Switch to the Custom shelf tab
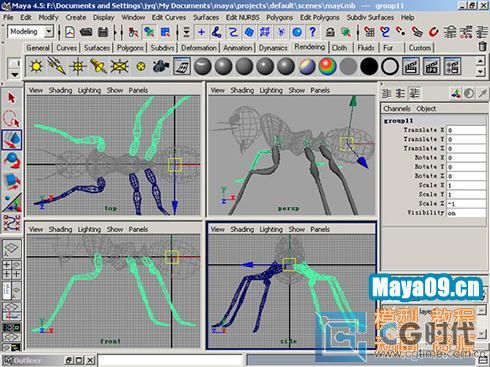The width and height of the screenshot is (490, 367). tap(420, 48)
